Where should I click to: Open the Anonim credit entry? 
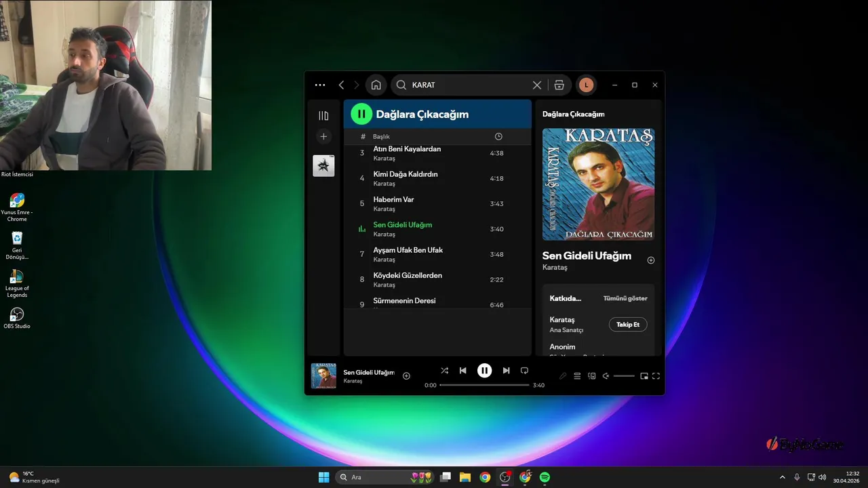562,347
